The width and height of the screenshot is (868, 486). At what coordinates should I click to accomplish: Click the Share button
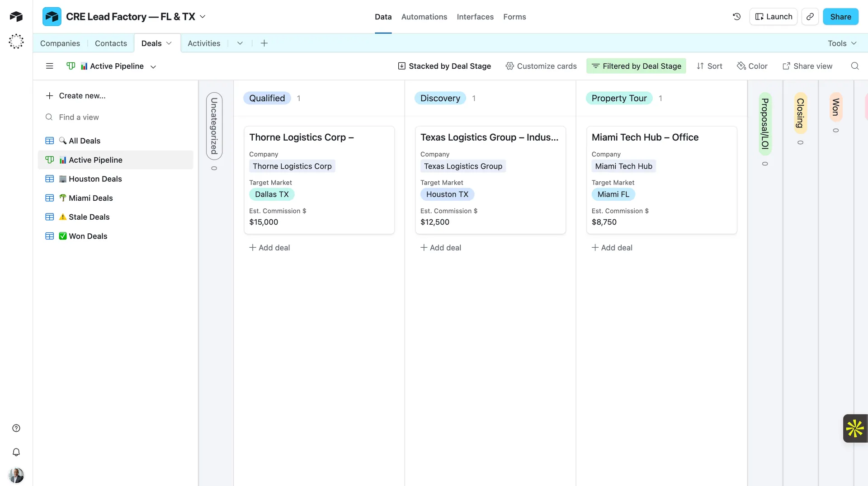tap(841, 16)
